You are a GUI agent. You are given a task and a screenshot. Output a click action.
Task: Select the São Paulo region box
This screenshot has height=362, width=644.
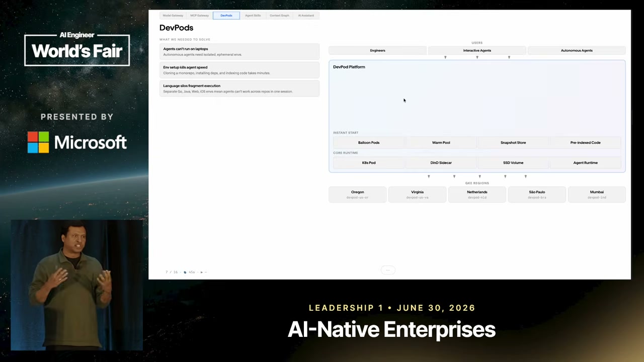537,195
